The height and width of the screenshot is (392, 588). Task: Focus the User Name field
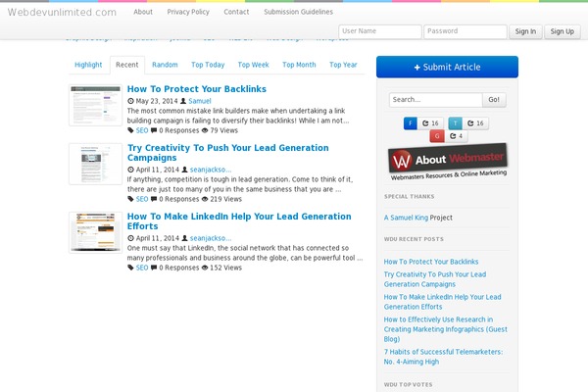click(380, 31)
